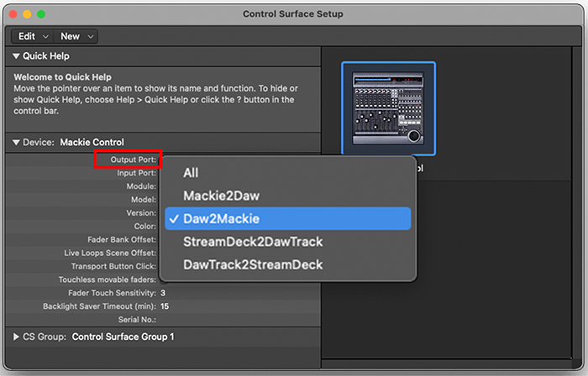Image resolution: width=588 pixels, height=376 pixels.
Task: Click the Backlight Saver Timeout value 15
Action: (165, 306)
